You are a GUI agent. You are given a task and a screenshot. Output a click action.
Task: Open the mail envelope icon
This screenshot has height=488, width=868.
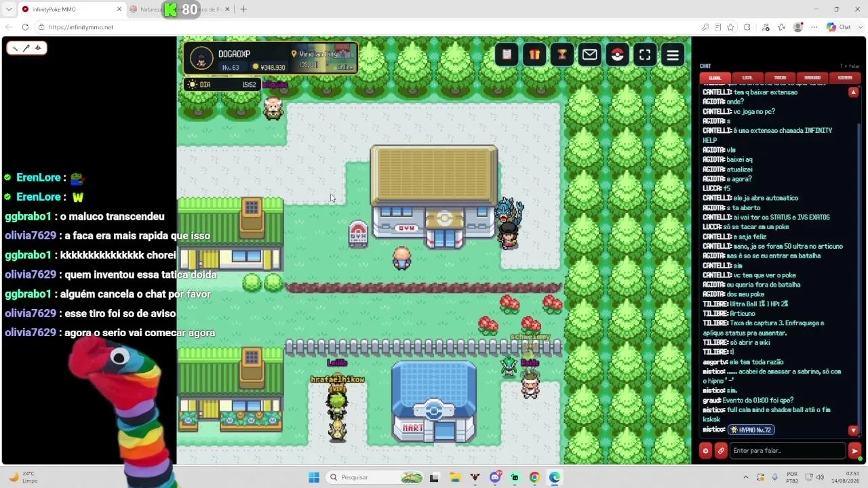(590, 55)
